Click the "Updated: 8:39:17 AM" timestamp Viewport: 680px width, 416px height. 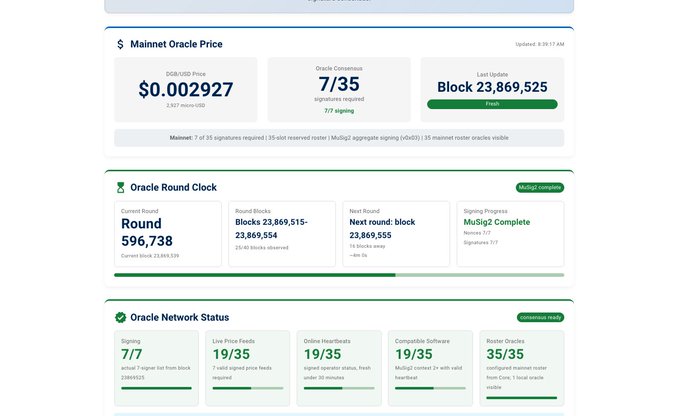pyautogui.click(x=539, y=44)
